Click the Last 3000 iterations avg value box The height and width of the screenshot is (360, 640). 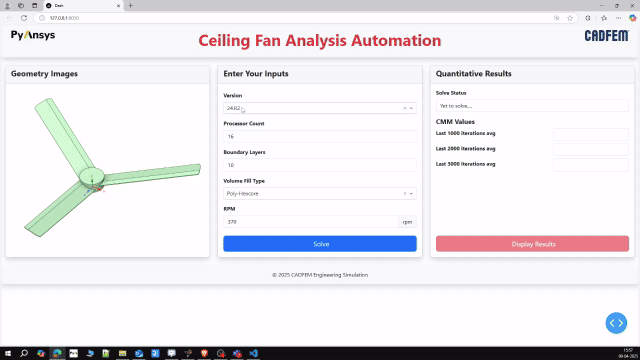tap(591, 165)
